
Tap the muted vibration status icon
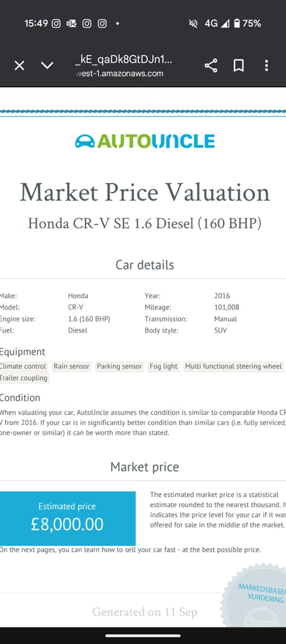pos(193,23)
